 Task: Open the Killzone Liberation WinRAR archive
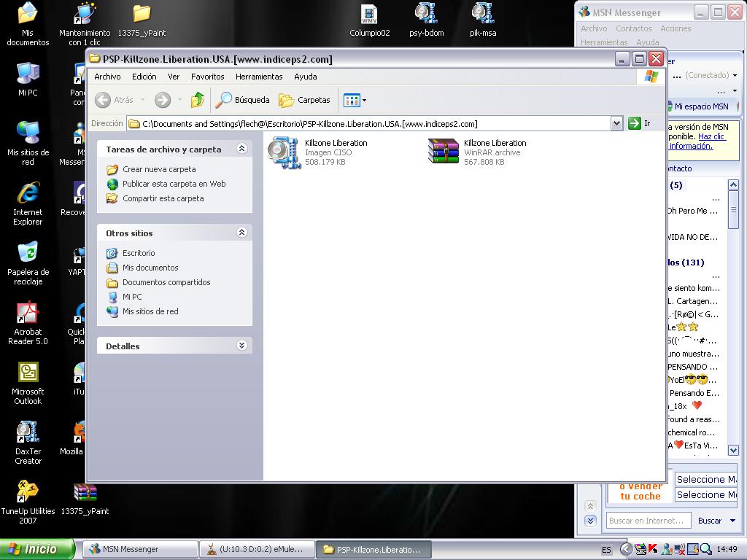(x=477, y=152)
